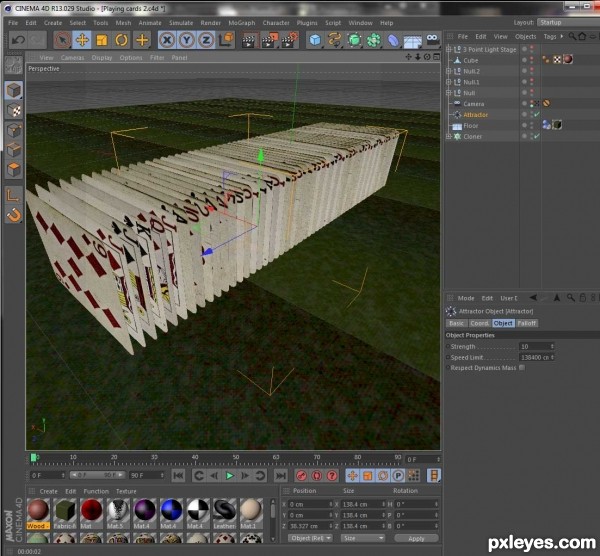Add a Camera object icon
The image size is (600, 556).
432,40
